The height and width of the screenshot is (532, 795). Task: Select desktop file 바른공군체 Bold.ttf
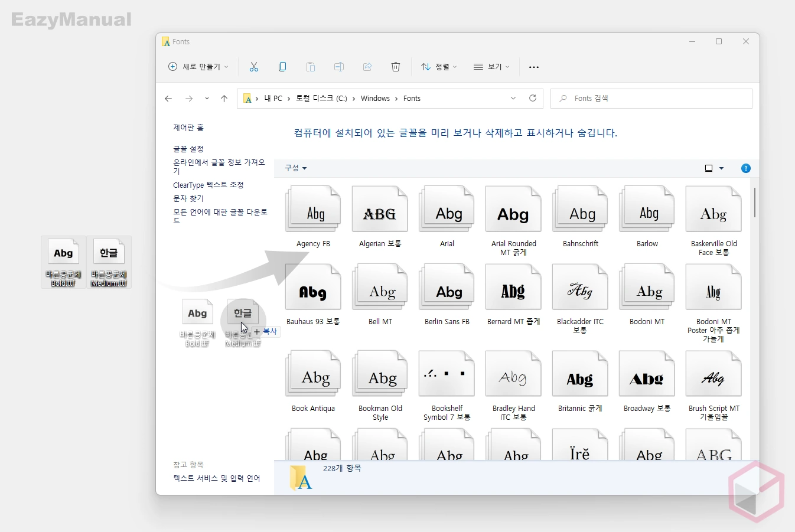[63, 262]
